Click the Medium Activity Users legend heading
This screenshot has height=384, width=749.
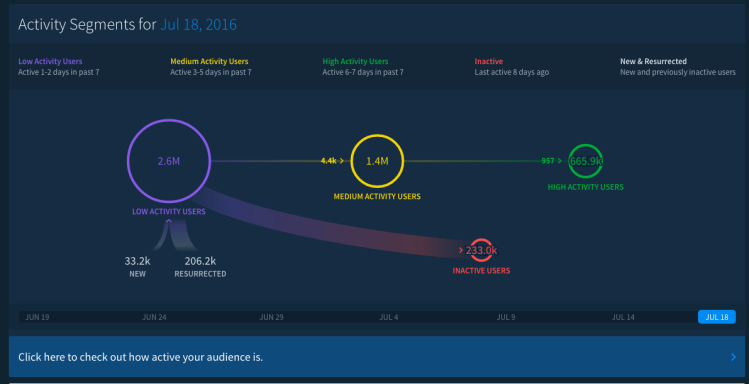[x=209, y=62]
